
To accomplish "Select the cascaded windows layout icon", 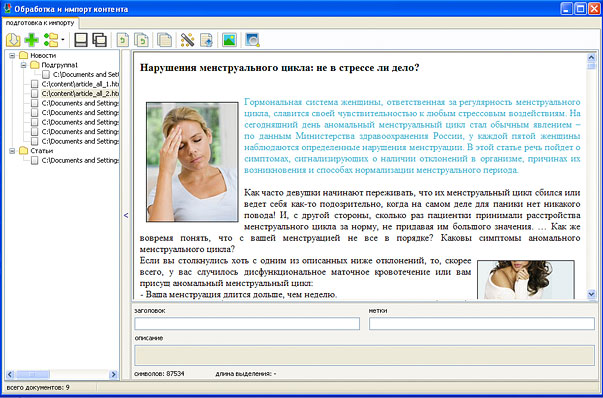I will click(100, 40).
